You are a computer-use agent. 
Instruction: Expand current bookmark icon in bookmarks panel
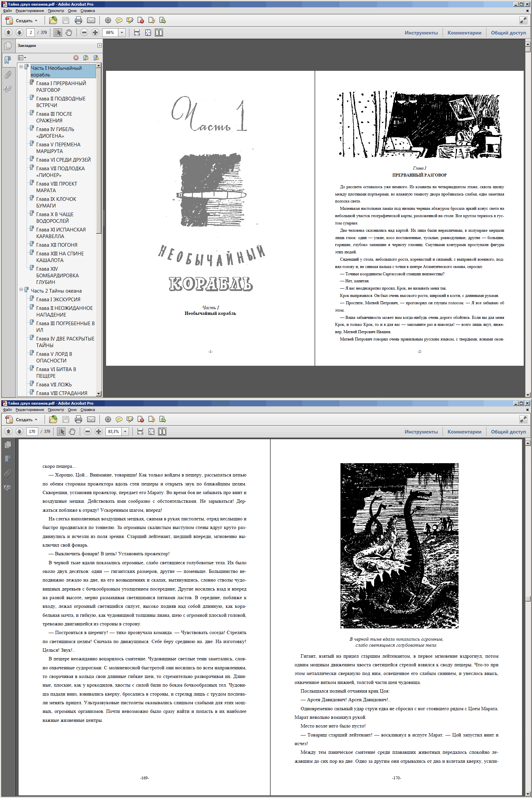(96, 58)
